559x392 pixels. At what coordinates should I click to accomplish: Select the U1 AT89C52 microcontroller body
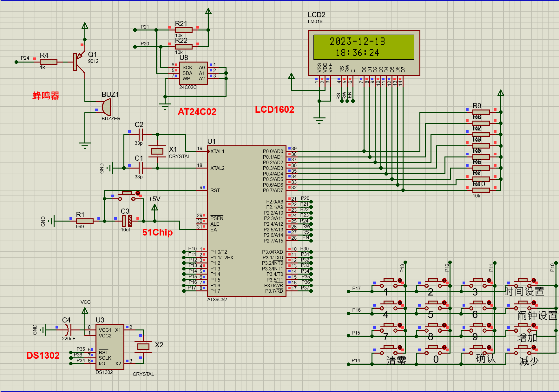247,221
